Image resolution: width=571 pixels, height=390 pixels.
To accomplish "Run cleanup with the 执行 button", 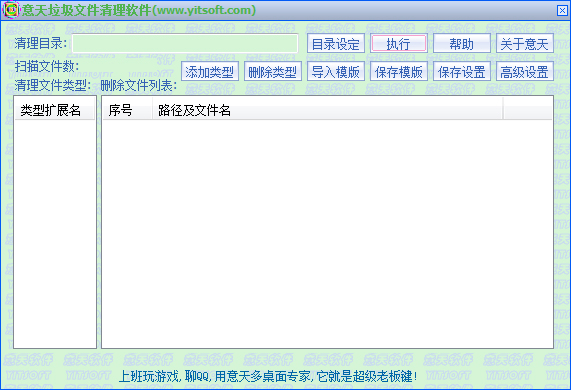I will 399,43.
